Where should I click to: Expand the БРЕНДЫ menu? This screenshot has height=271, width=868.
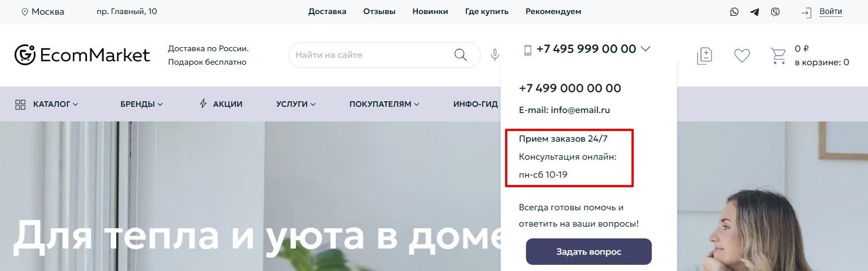click(142, 104)
